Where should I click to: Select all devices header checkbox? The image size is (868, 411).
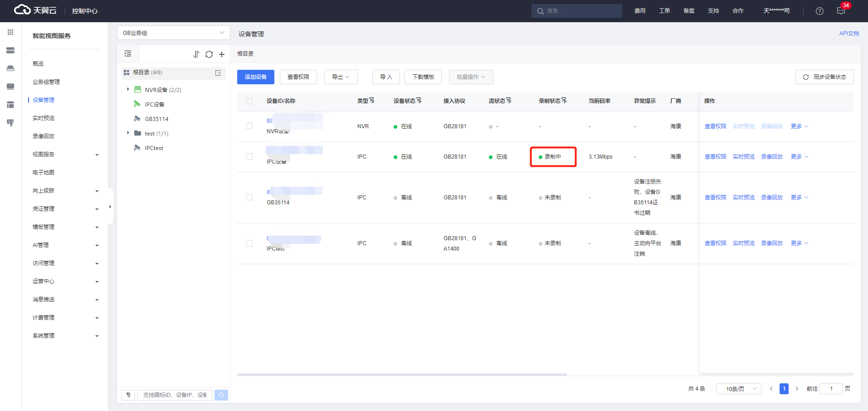(x=249, y=101)
